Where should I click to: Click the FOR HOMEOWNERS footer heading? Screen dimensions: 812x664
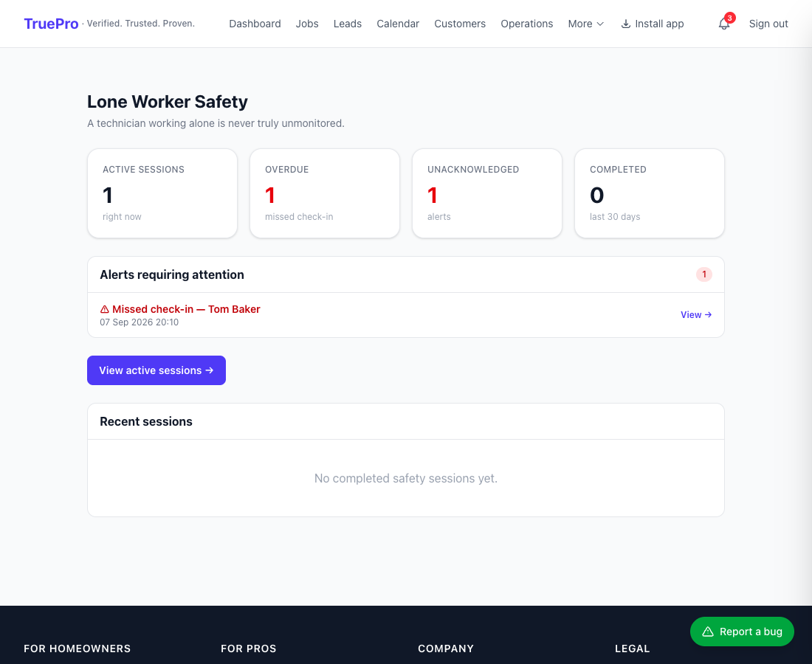pos(78,649)
